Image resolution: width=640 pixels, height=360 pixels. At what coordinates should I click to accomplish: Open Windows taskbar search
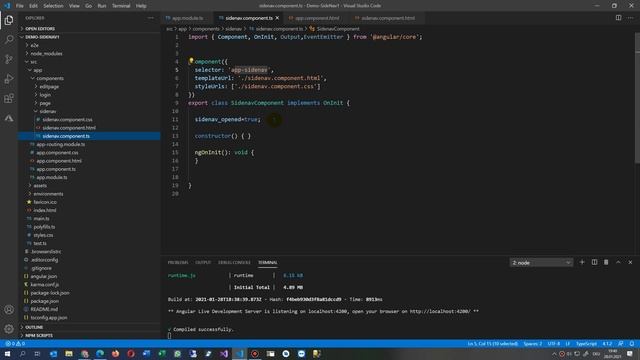pyautogui.click(x=22, y=353)
